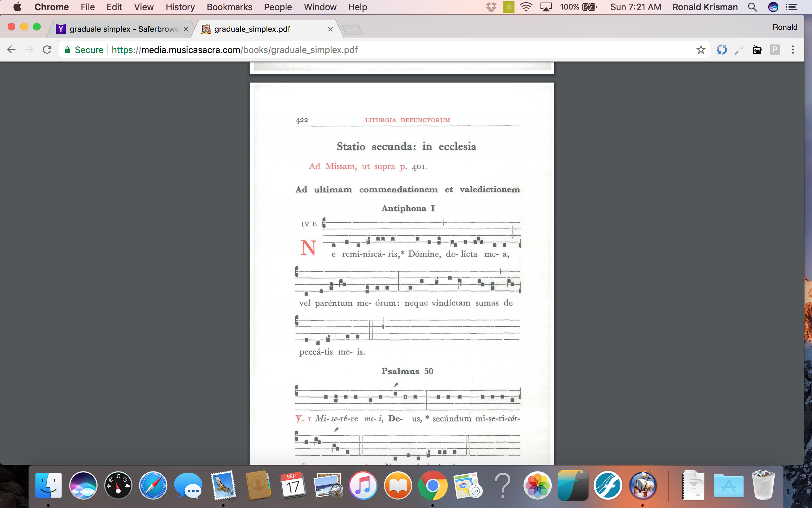812x508 pixels.
Task: Click the address bar URL field
Action: pos(384,50)
